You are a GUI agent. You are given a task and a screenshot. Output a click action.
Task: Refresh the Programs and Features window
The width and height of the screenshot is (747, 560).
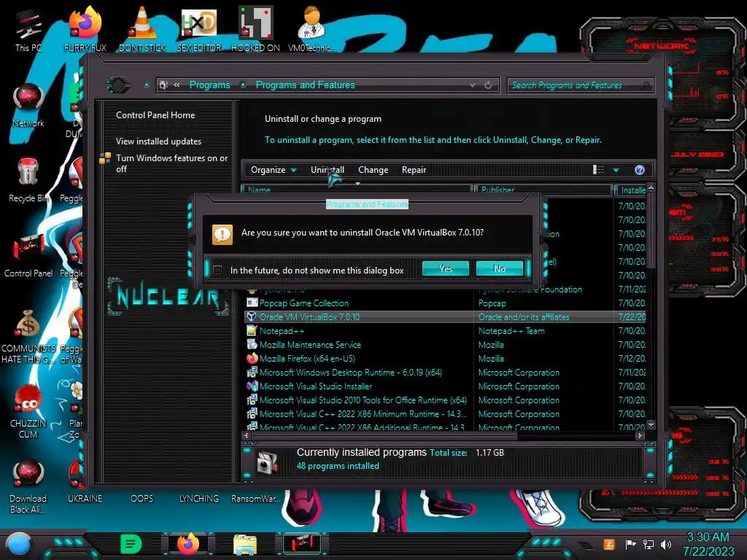[x=488, y=85]
